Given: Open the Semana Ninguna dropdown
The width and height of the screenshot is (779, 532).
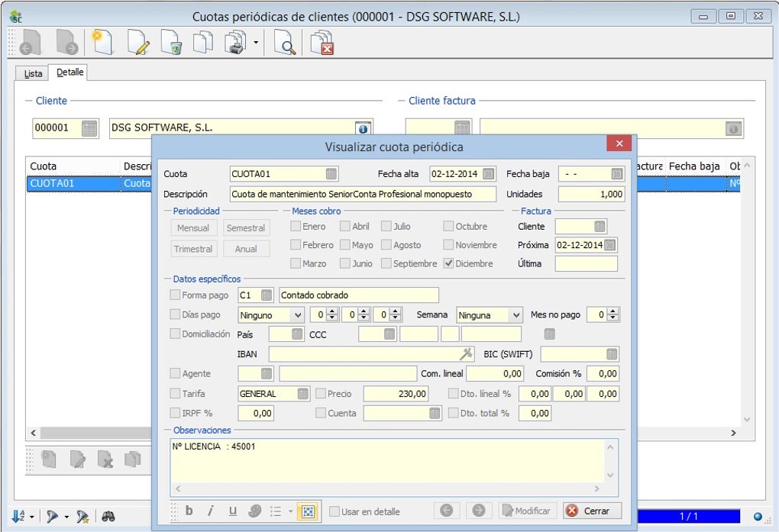Looking at the screenshot, I should (516, 315).
